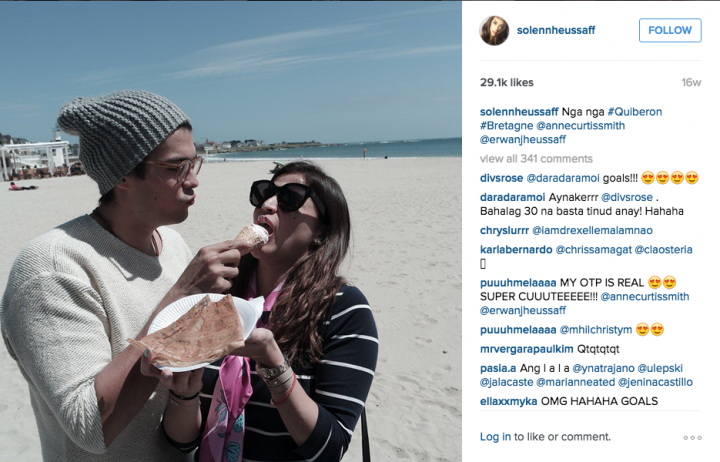Open commenter karlabernardo's profile
The width and height of the screenshot is (720, 462).
[x=516, y=250]
